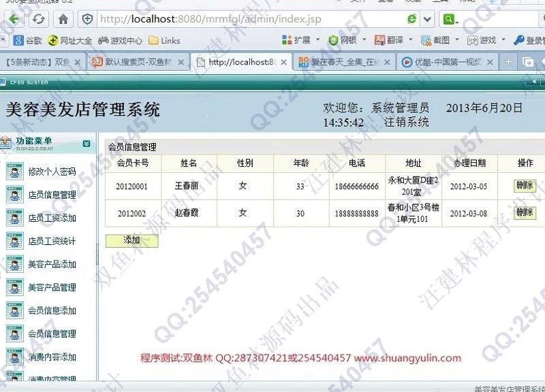Click the CFBS SYSTEM frame scroll-left arrow
The height and width of the screenshot is (392, 545).
click(x=533, y=82)
